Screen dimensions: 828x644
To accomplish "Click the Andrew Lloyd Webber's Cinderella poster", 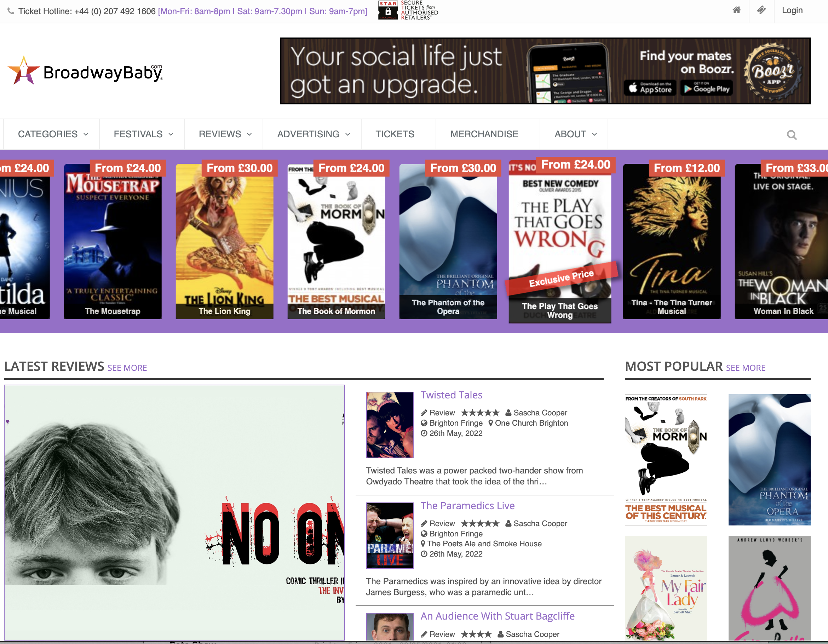I will 770,588.
